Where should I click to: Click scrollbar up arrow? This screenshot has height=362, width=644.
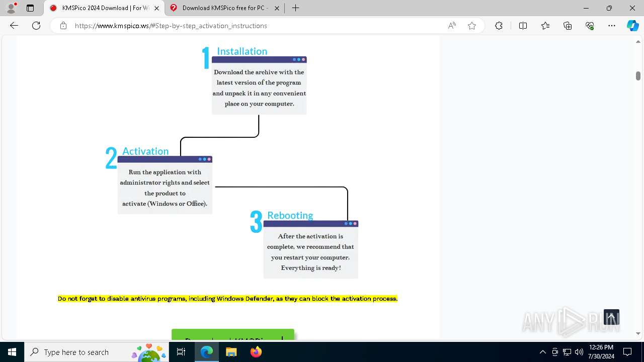638,42
